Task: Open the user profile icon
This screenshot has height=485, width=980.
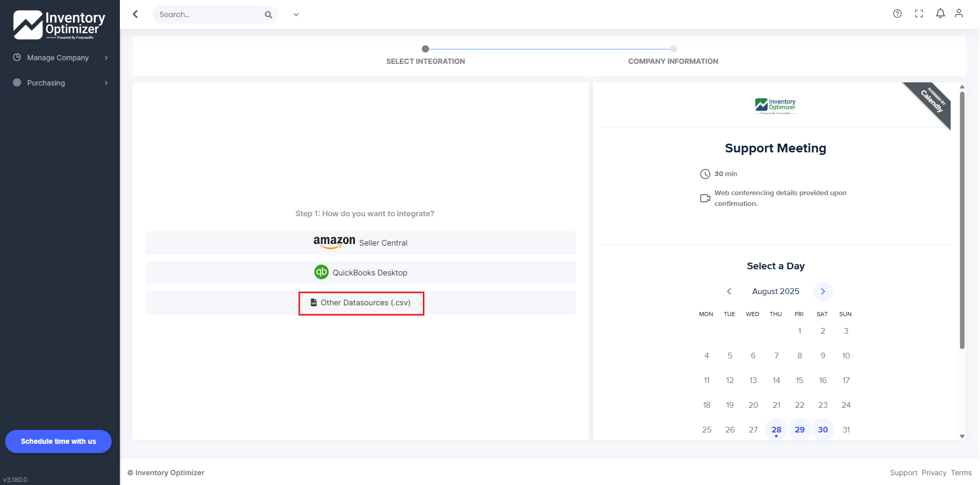Action: click(x=959, y=13)
